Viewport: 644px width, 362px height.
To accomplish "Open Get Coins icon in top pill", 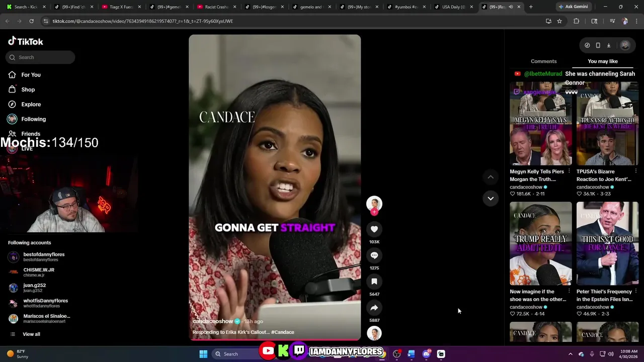I will point(587,45).
